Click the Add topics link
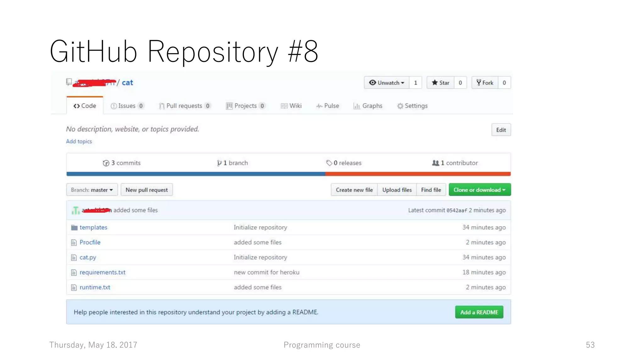Viewport: 644px width, 362px height. tap(79, 141)
